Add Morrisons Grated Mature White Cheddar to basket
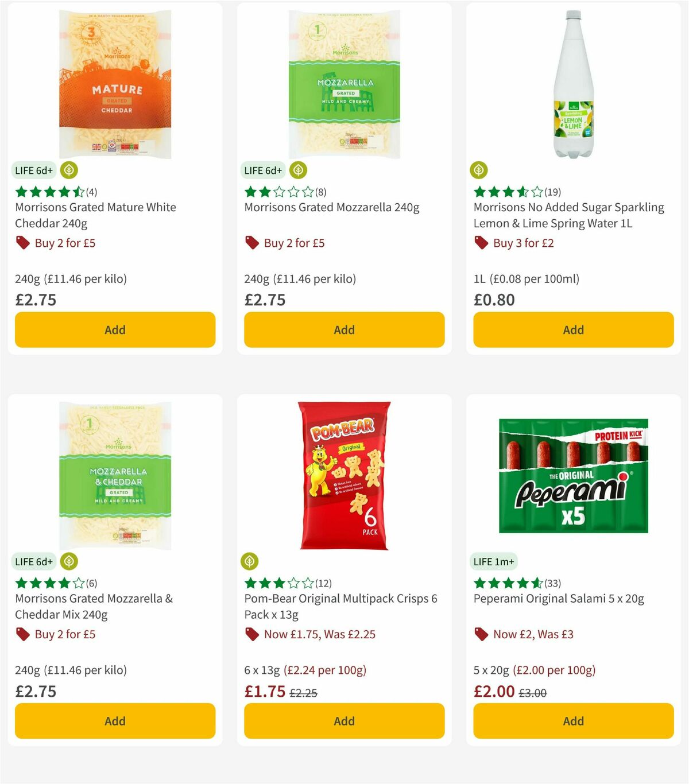This screenshot has width=689, height=784. [x=115, y=329]
